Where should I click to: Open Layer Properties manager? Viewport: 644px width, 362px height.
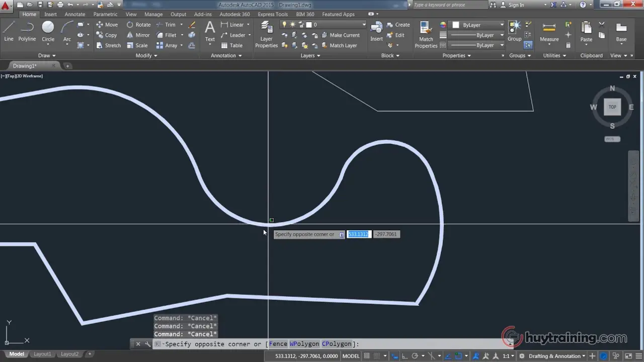tap(266, 35)
